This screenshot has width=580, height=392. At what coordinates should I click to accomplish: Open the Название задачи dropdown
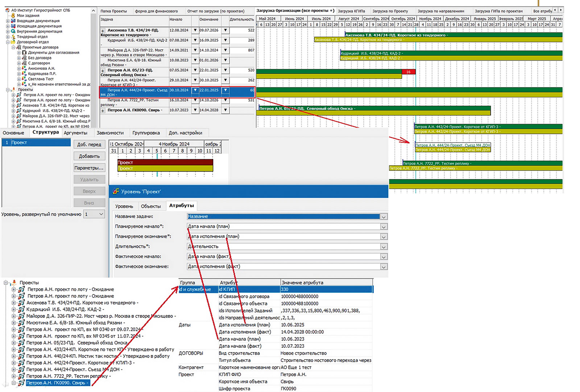pyautogui.click(x=384, y=216)
